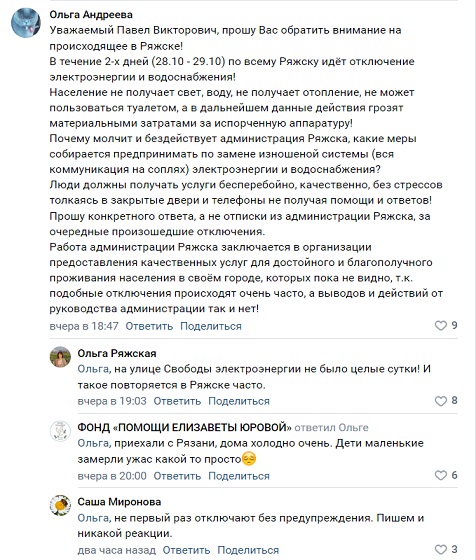Reply to Ольга Ряжская's comment
476x560 pixels.
point(177,401)
